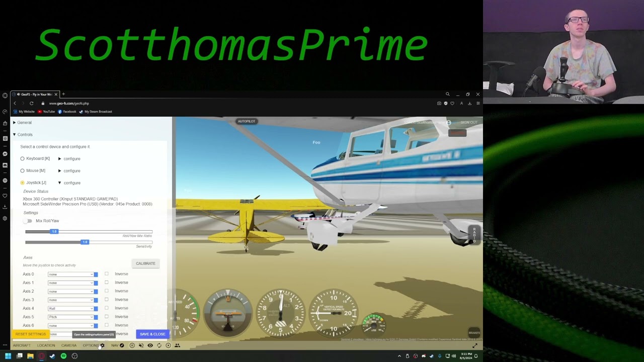
Task: Open OBS Studio from the taskbar
Action: tap(74, 356)
